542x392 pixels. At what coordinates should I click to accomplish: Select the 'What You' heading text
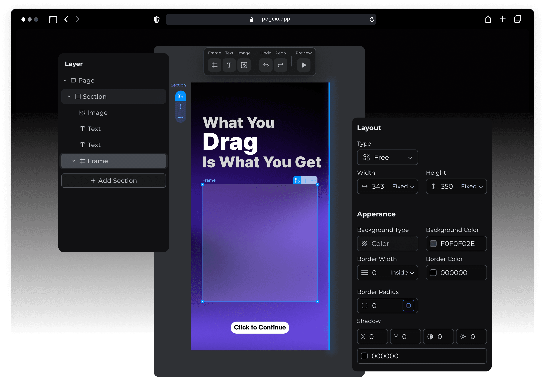[238, 123]
